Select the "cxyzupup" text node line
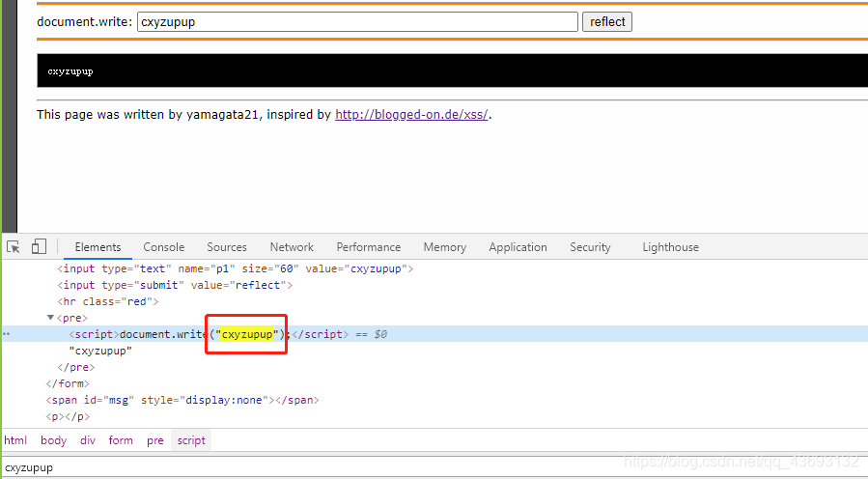The height and width of the screenshot is (479, 868). click(x=100, y=351)
